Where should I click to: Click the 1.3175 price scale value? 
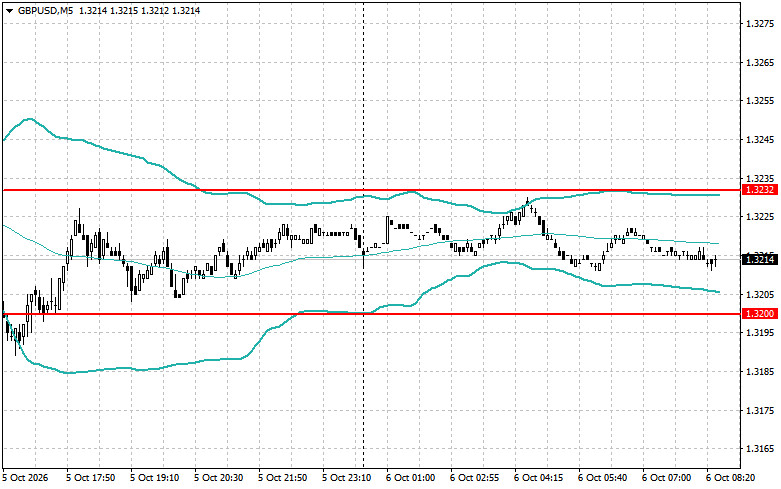(x=761, y=410)
